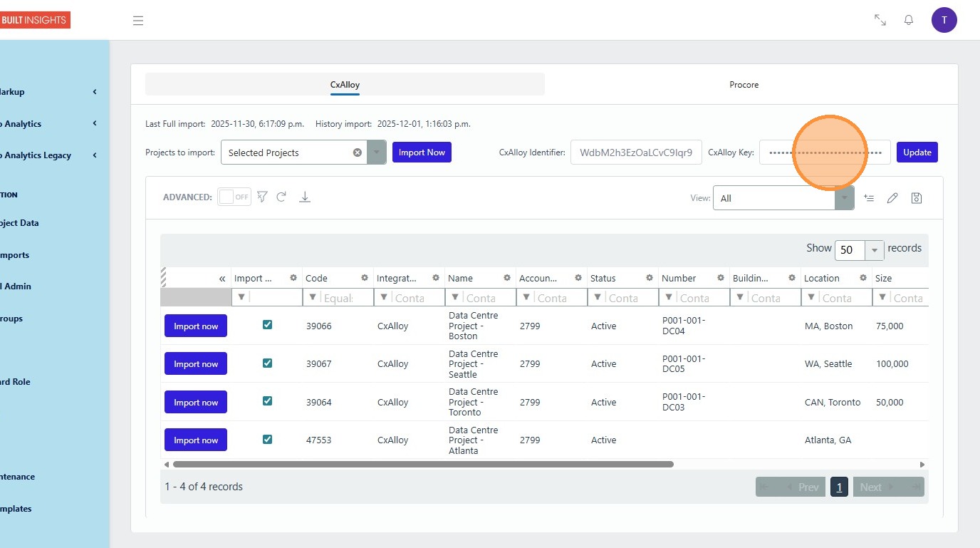Click the download export icon
980x548 pixels.
(304, 197)
